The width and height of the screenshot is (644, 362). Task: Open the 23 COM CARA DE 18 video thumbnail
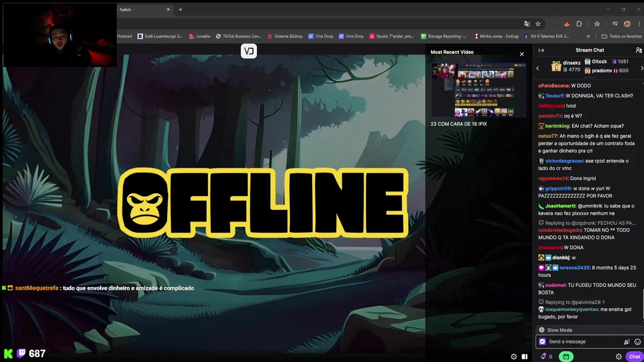(479, 90)
